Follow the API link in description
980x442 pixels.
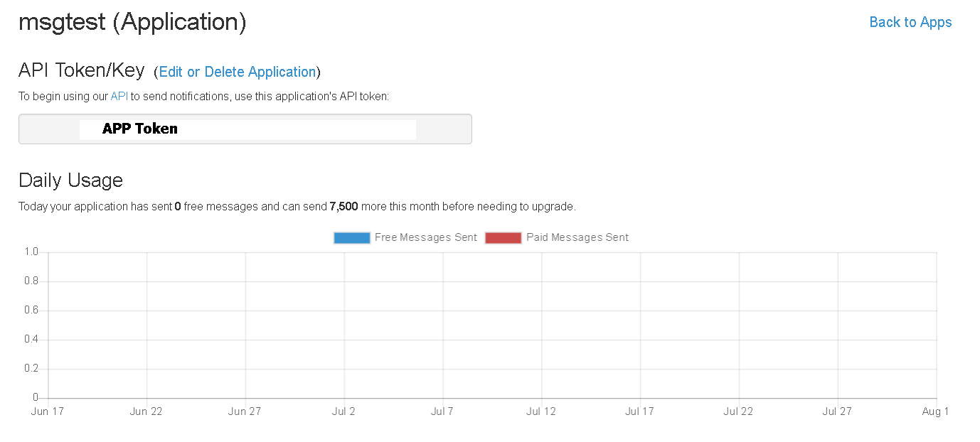119,96
